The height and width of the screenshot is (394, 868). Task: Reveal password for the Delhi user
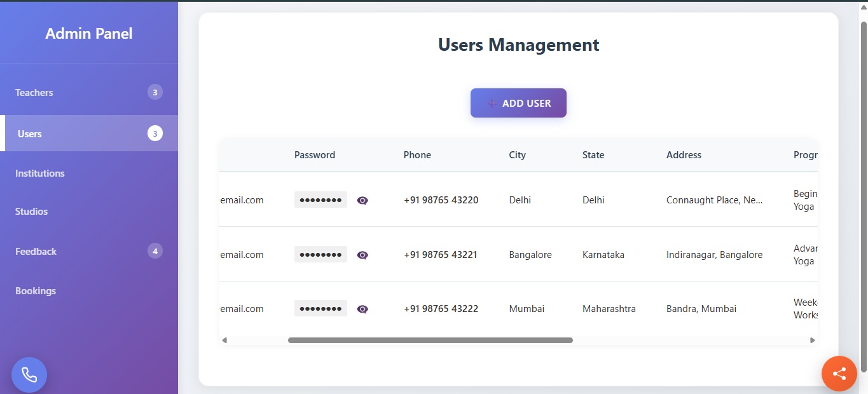pos(362,200)
